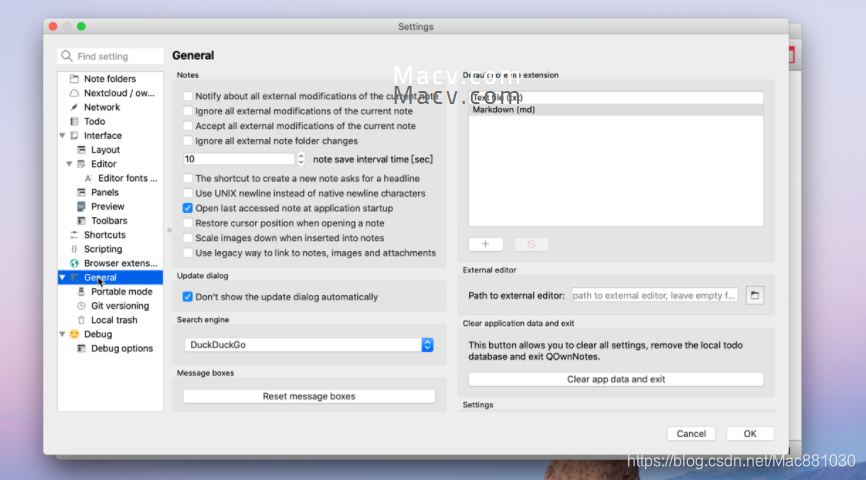The image size is (866, 480).
Task: Click the Git versioning clock icon
Action: 81,305
